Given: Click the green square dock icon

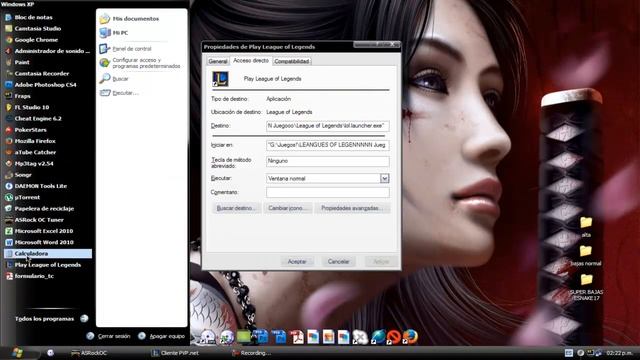Looking at the screenshot, I should tap(244, 337).
